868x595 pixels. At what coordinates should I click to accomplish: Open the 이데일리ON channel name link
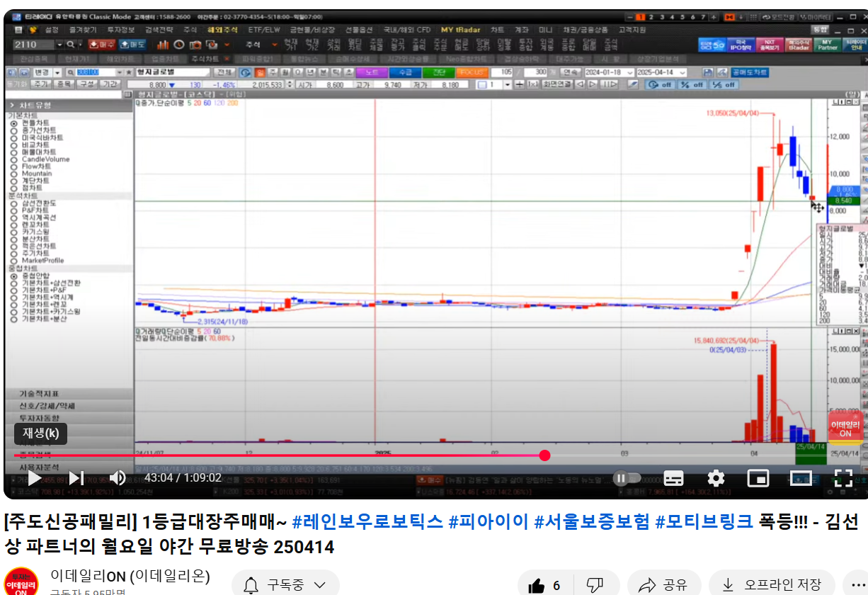click(130, 576)
